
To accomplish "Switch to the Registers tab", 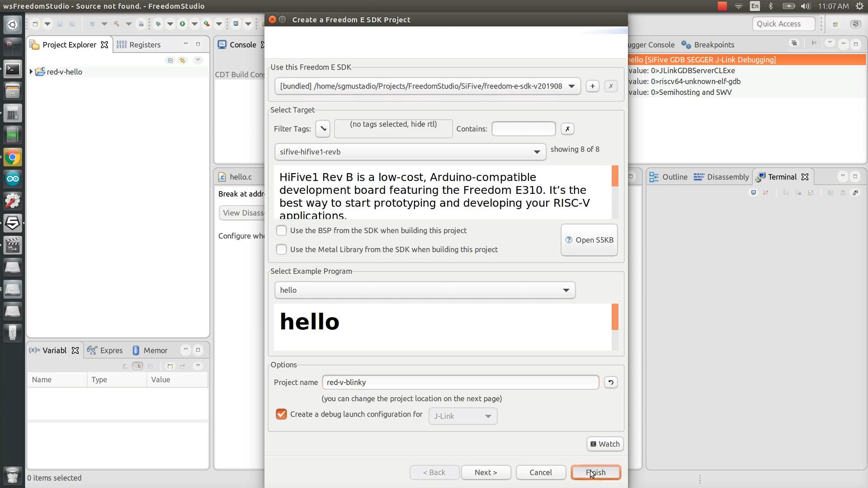I will pyautogui.click(x=140, y=45).
